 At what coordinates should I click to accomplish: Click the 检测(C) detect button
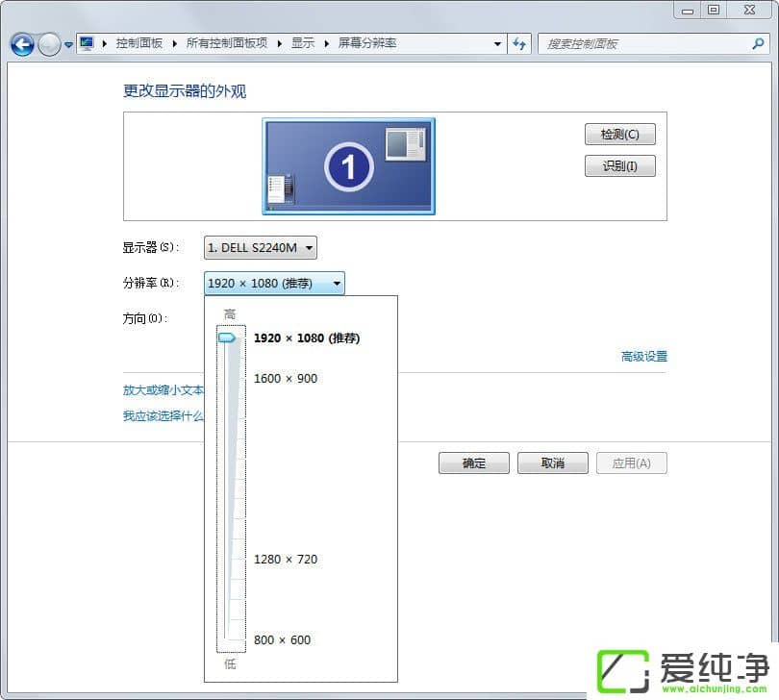pyautogui.click(x=619, y=134)
